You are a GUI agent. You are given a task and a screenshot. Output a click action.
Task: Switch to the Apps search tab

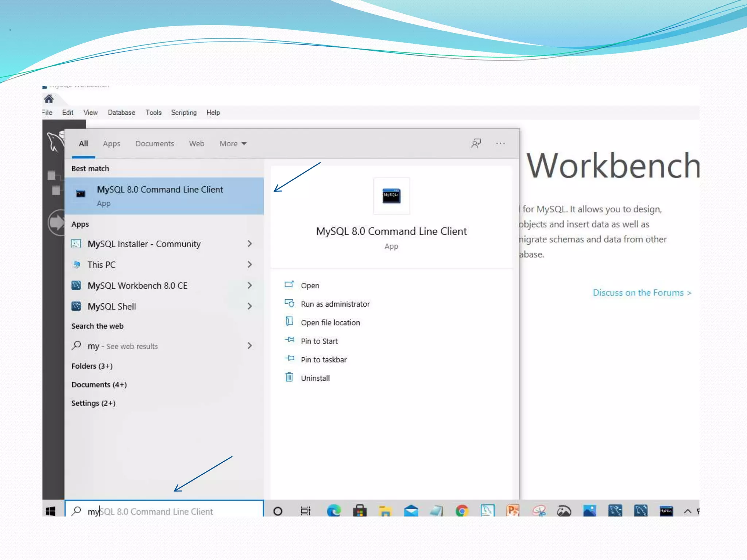[x=111, y=144]
